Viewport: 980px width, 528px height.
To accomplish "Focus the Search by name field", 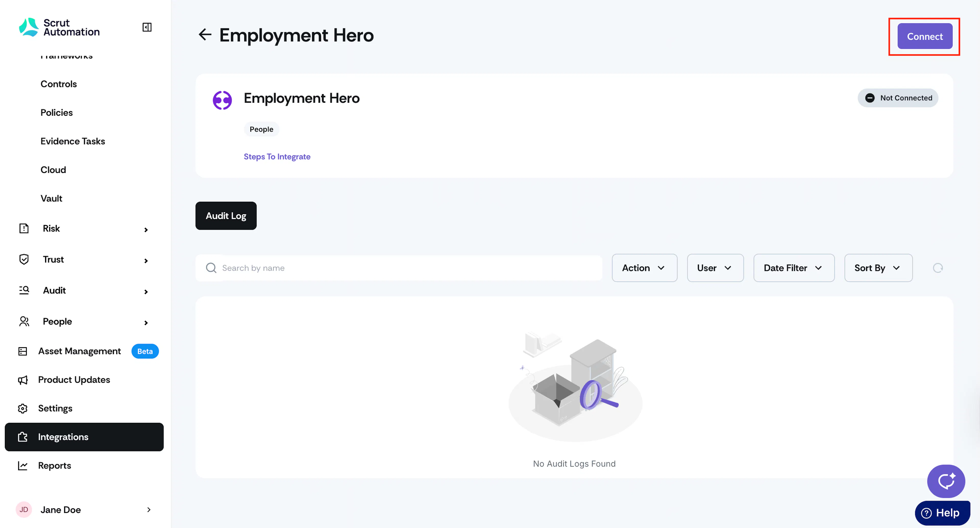I will 399,268.
